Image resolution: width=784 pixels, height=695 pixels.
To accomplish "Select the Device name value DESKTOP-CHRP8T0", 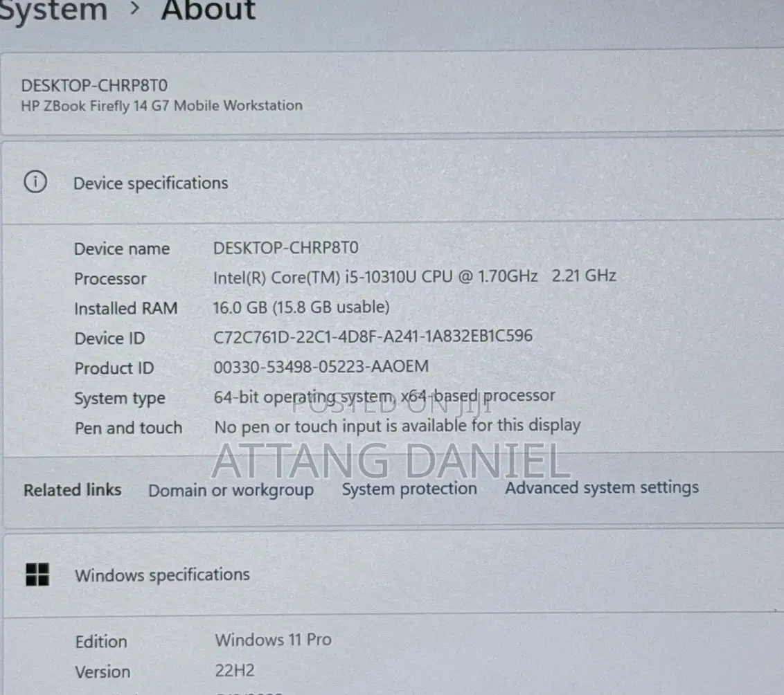I will tap(285, 248).
